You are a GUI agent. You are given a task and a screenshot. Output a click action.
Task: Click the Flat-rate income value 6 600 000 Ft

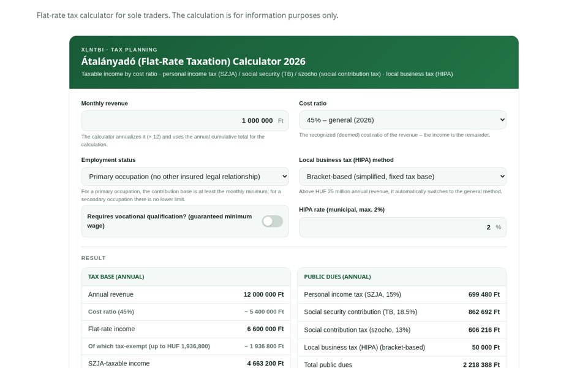point(265,329)
